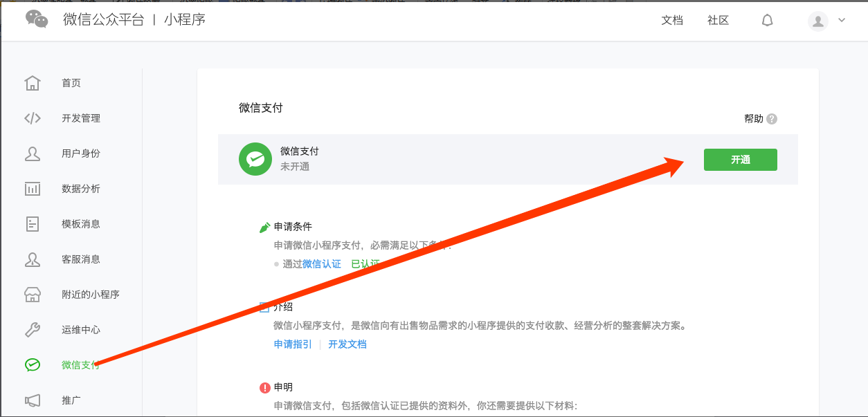Click the 帮助 question mark icon
Screen dimensions: 868x417
pyautogui.click(x=772, y=119)
